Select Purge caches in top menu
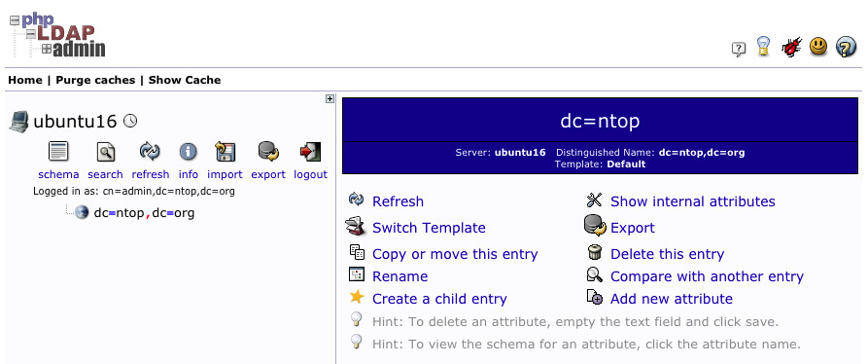Viewport: 868px width, 364px height. pos(95,80)
